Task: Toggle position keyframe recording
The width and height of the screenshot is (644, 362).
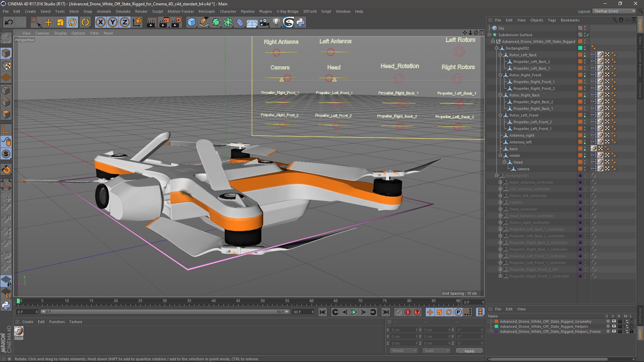Action: tap(430, 312)
